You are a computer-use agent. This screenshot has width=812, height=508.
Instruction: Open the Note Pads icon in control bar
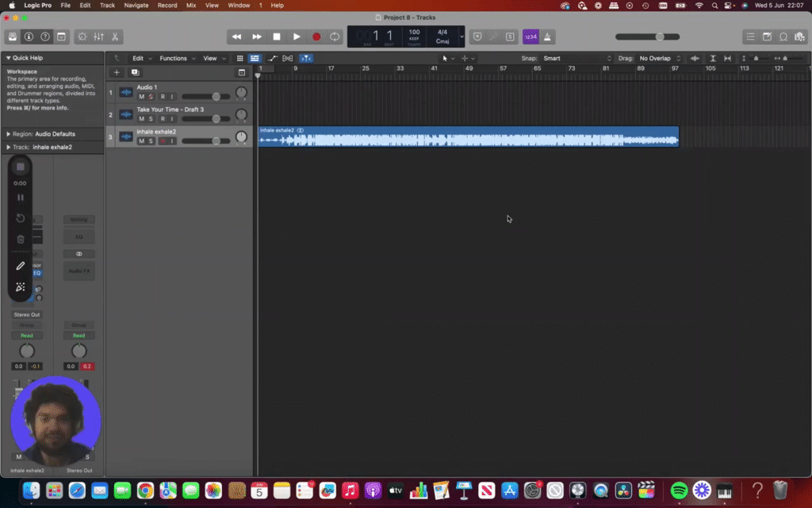(x=767, y=37)
